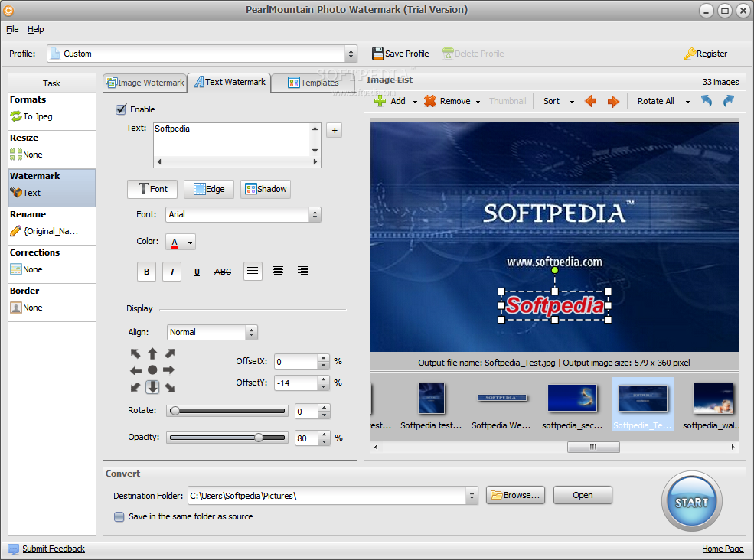Switch to Image Watermark tab
Viewport: 754px width, 560px height.
pyautogui.click(x=145, y=83)
